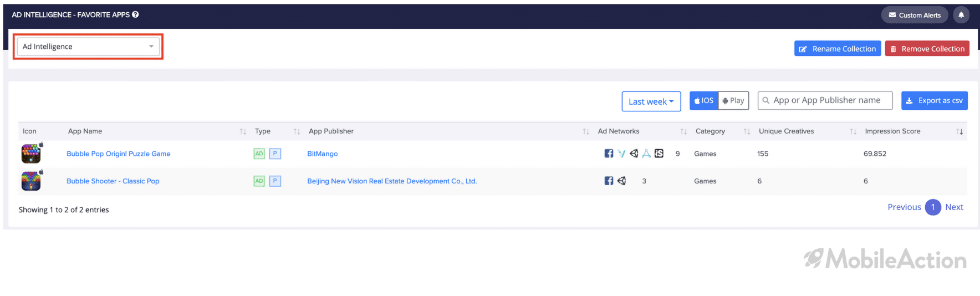The image size is (980, 296).
Task: Sort table by Category arrows
Action: pyautogui.click(x=747, y=131)
